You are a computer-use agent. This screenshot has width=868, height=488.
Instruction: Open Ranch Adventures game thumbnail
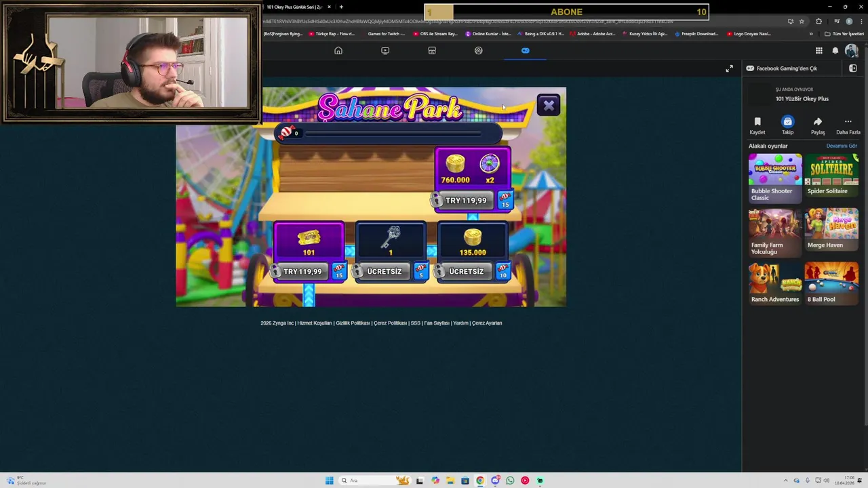775,278
